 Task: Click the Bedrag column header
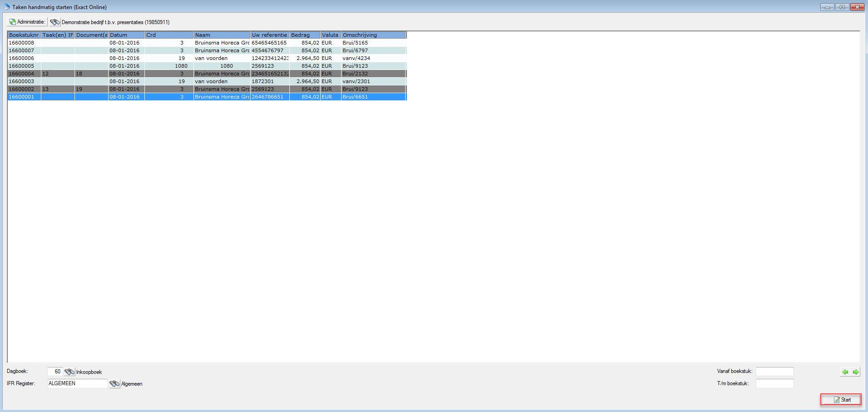pos(305,35)
